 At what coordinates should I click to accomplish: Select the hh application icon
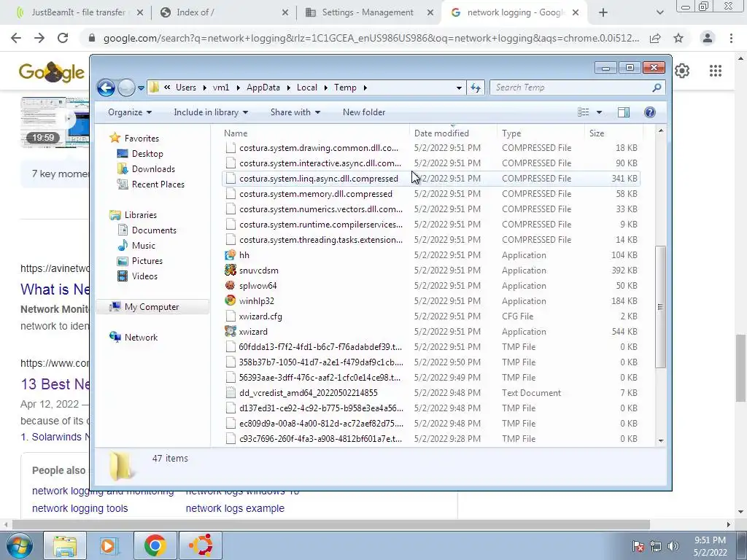pos(231,255)
